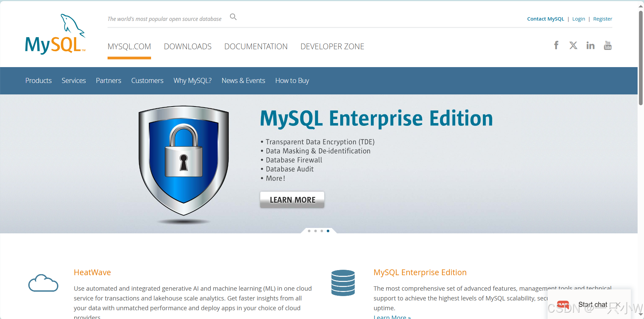Click the MySQL dolphin logo
This screenshot has height=319, width=644.
coord(55,34)
